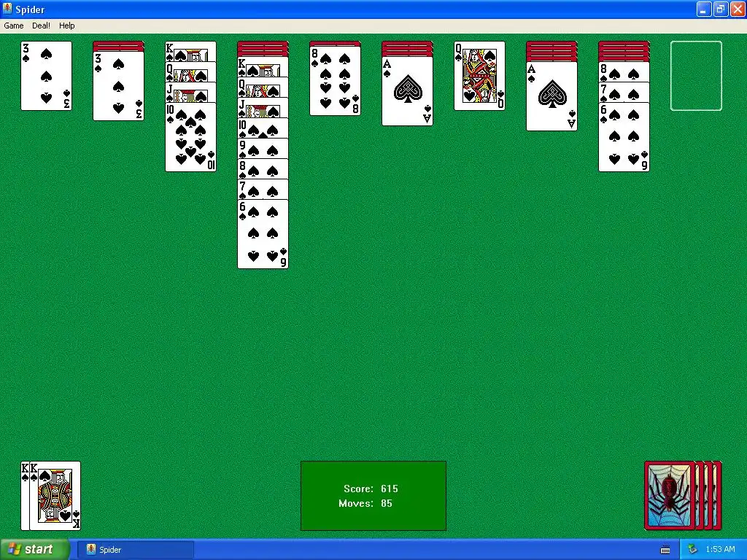747x560 pixels.
Task: Pick the 10 of spades at the end of the third column
Action: pos(190,137)
